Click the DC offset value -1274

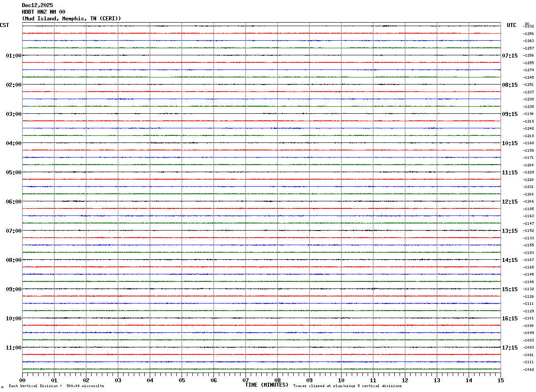click(528, 70)
